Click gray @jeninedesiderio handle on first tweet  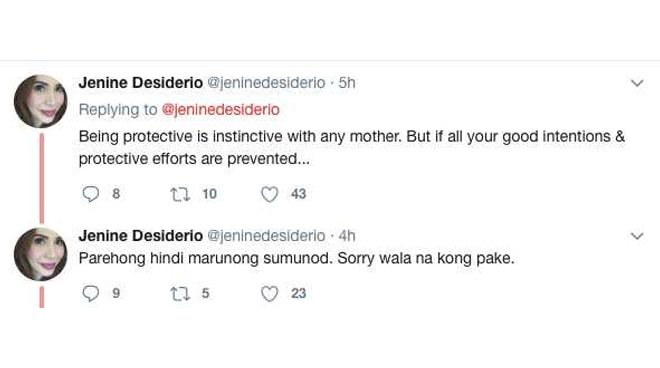click(x=266, y=83)
